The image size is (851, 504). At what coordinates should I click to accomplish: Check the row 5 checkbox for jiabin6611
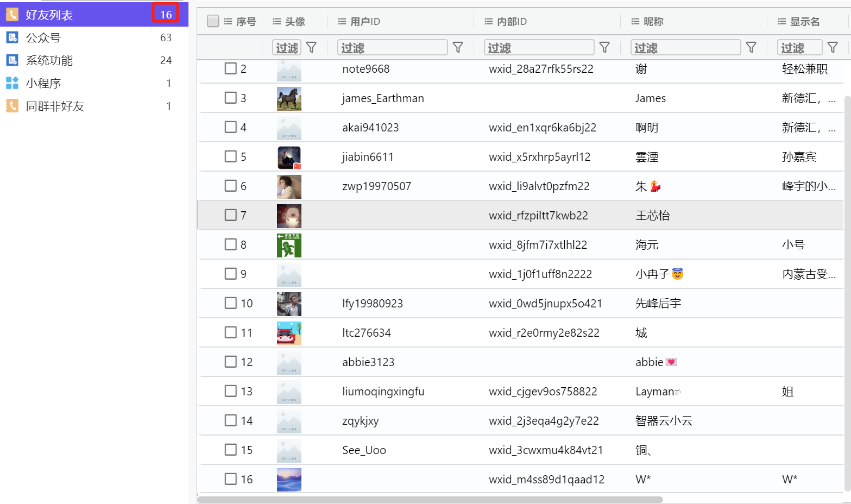pos(231,156)
